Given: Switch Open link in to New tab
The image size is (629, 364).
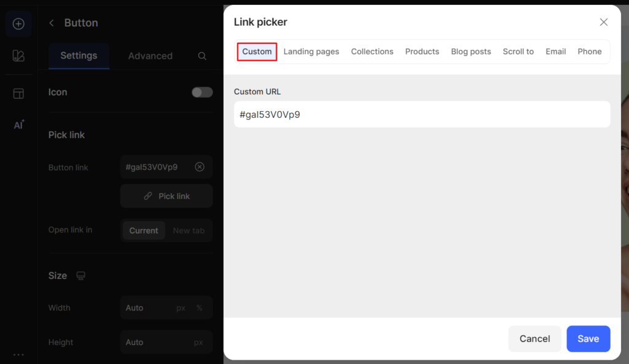Looking at the screenshot, I should (x=189, y=230).
